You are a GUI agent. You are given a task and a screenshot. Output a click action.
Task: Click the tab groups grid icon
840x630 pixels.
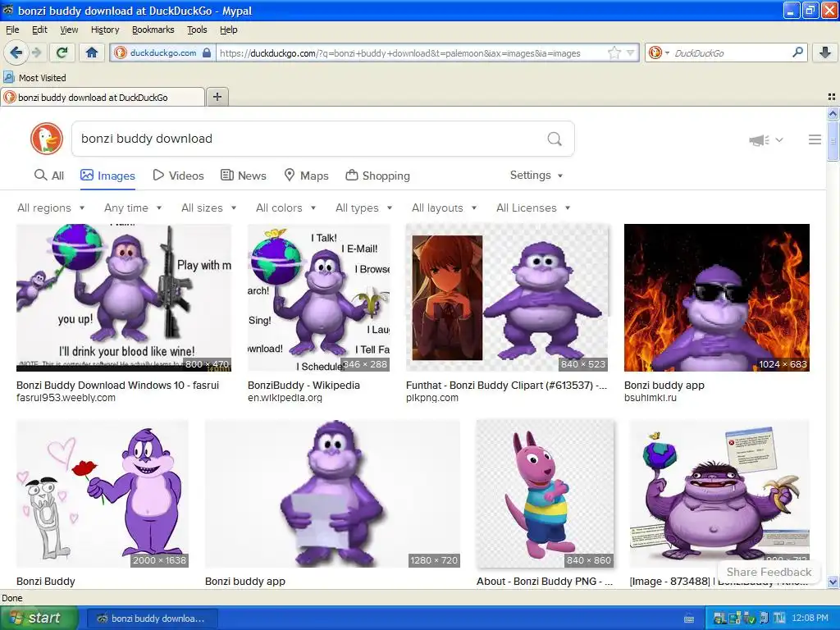pyautogui.click(x=832, y=97)
